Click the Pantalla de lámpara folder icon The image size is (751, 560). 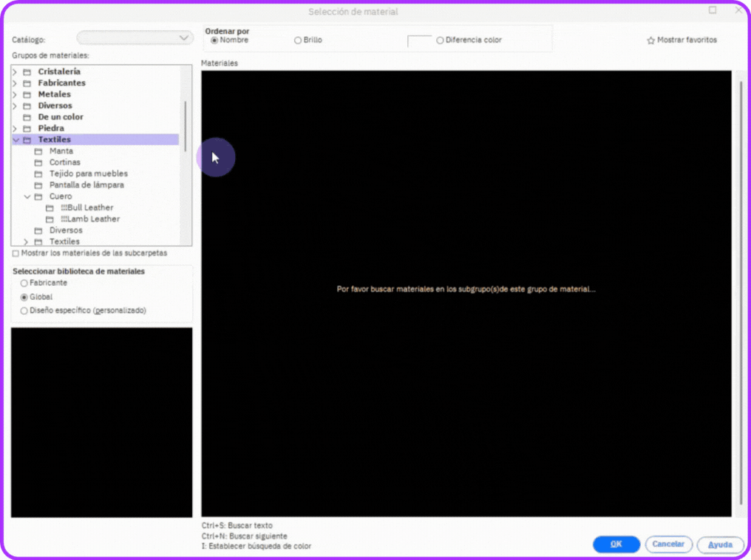pos(38,185)
